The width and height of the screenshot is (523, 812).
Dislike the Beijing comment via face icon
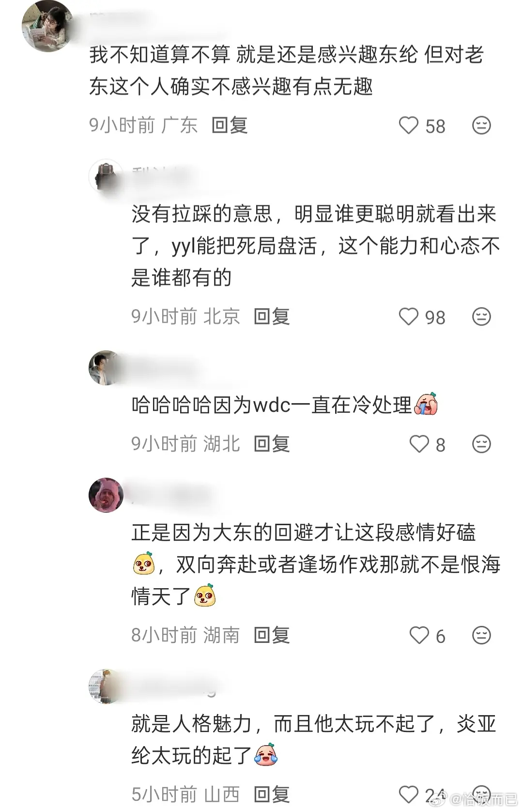pos(481,317)
